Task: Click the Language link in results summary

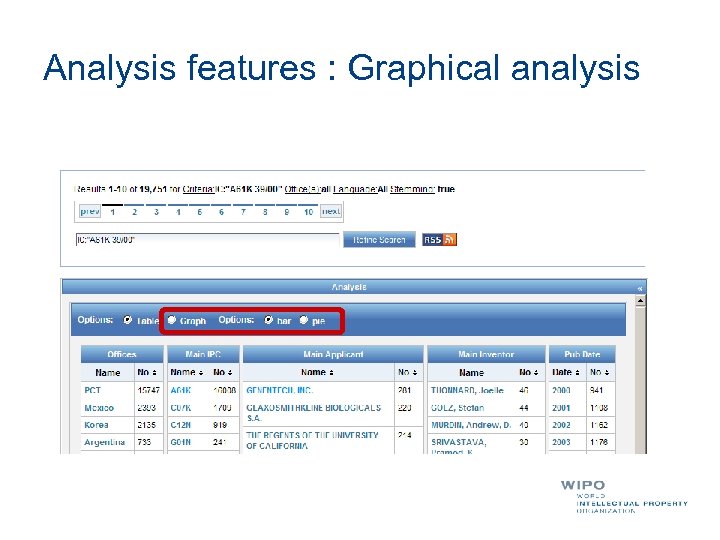Action: tap(354, 189)
